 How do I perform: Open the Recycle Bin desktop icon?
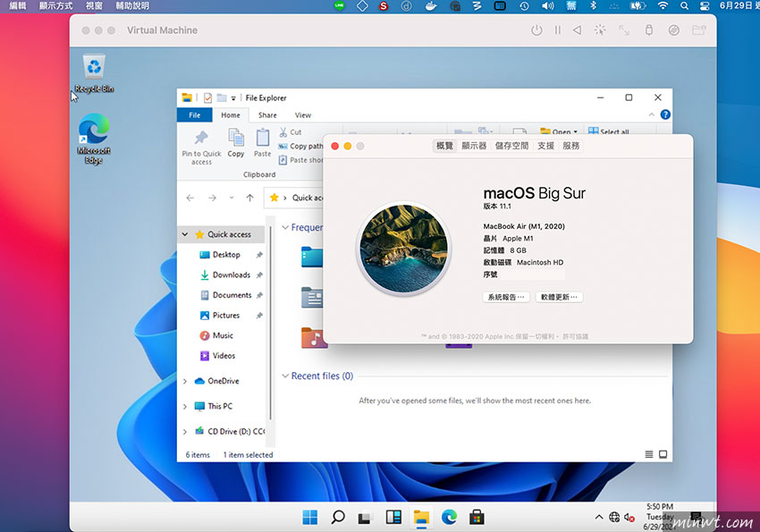(x=94, y=73)
